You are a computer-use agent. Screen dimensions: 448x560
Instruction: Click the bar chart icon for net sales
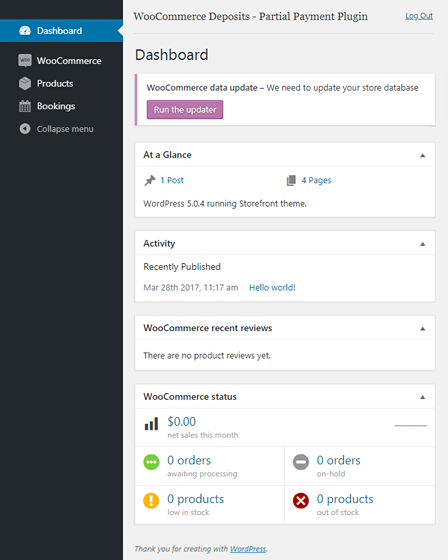pos(151,424)
